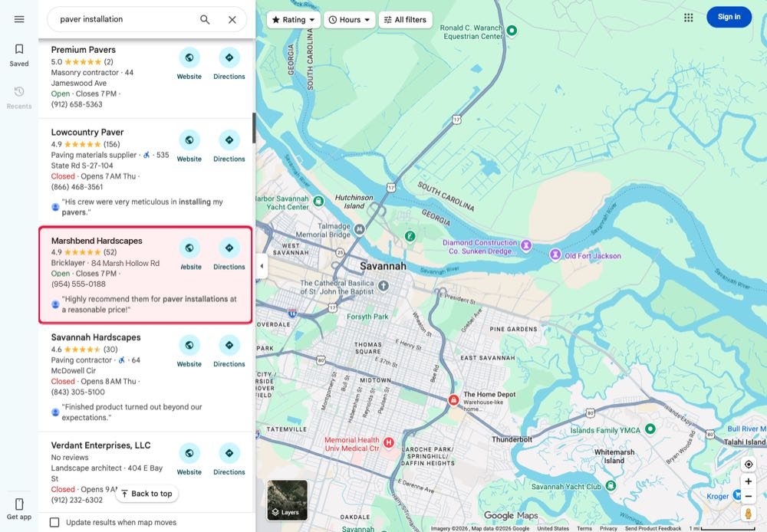Get directions to Verdant Enterprises

[x=229, y=453]
